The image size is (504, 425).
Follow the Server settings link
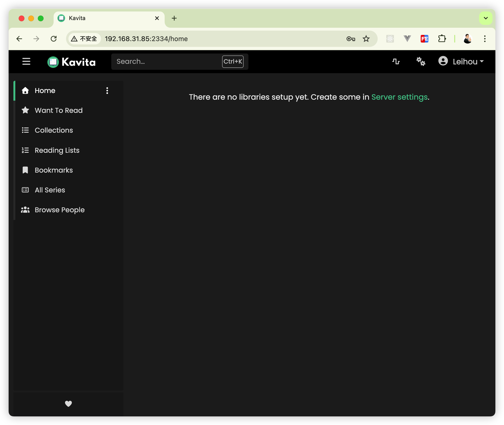pyautogui.click(x=399, y=97)
